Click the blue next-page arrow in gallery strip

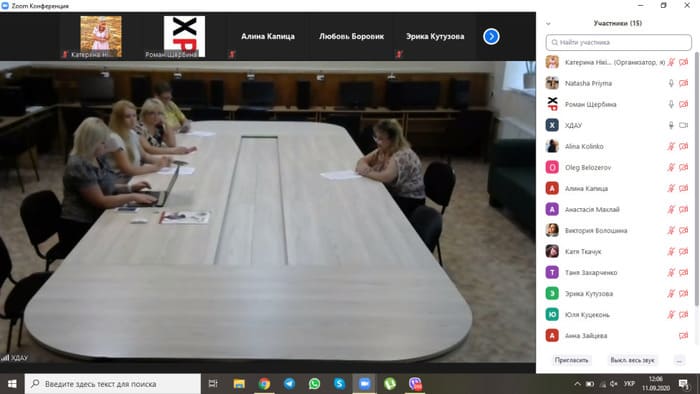491,37
